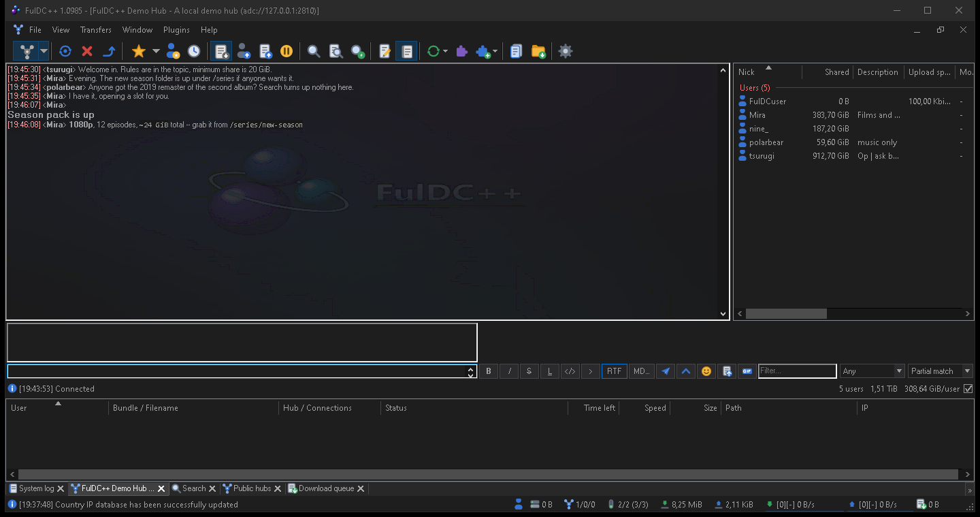Toggle bold formatting with B button
This screenshot has height=517, width=980.
(x=489, y=371)
